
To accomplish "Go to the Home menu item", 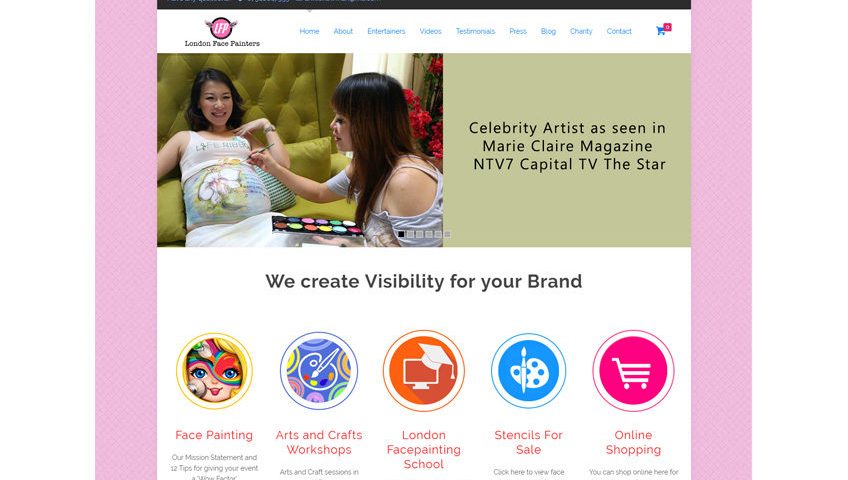I will coord(309,31).
